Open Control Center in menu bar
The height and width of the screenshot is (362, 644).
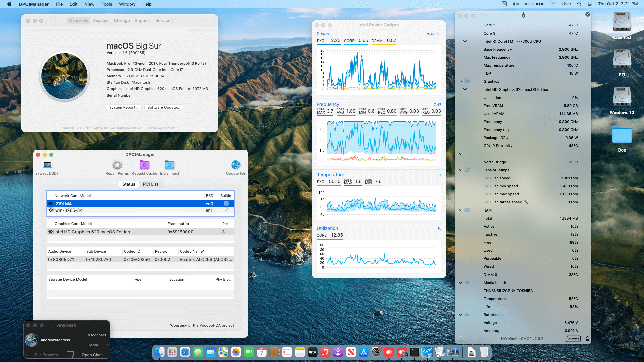coord(590,4)
